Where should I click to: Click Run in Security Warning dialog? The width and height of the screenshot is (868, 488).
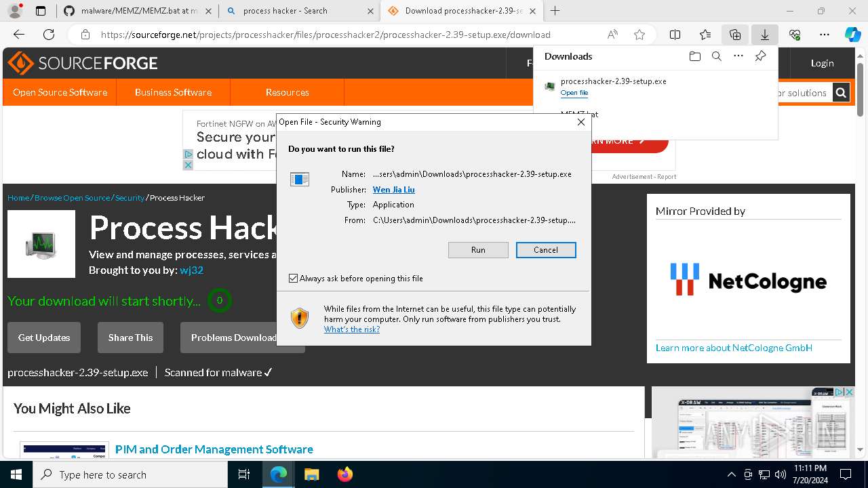pos(478,250)
